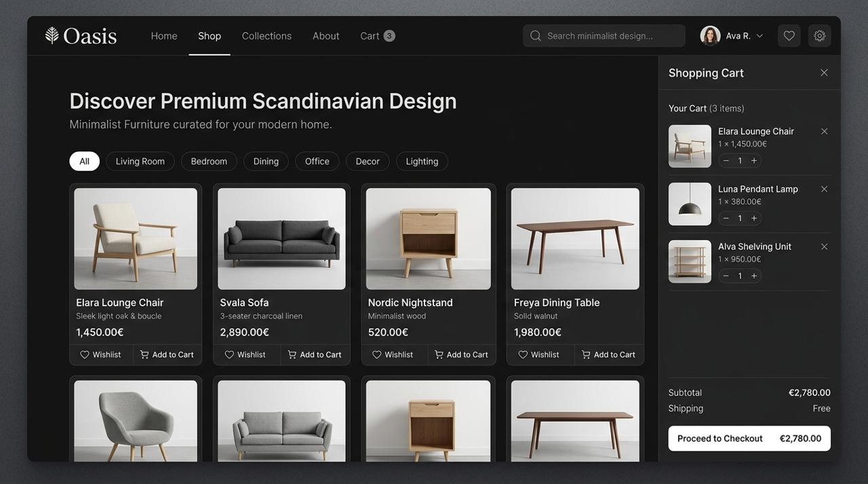Image resolution: width=868 pixels, height=484 pixels.
Task: Click Luna Pendant Lamp cart thumbnail
Action: click(690, 204)
